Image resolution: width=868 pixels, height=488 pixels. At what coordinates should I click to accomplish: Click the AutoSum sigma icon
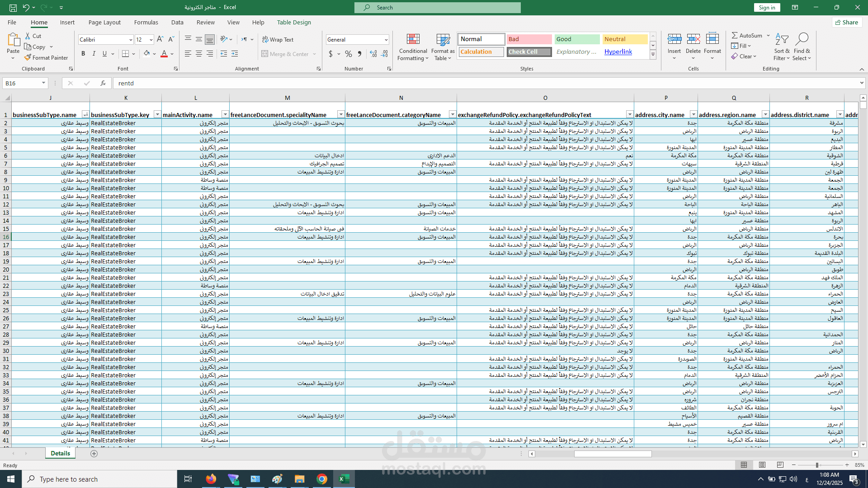point(735,35)
